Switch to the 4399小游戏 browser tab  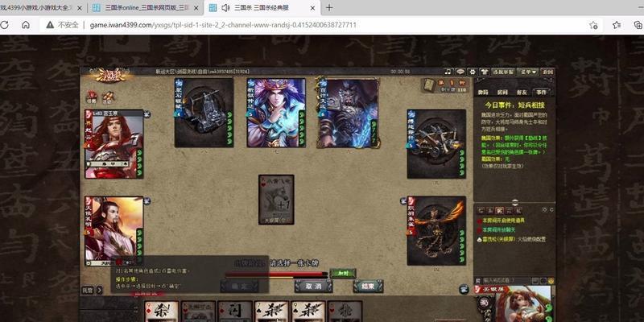[37, 8]
